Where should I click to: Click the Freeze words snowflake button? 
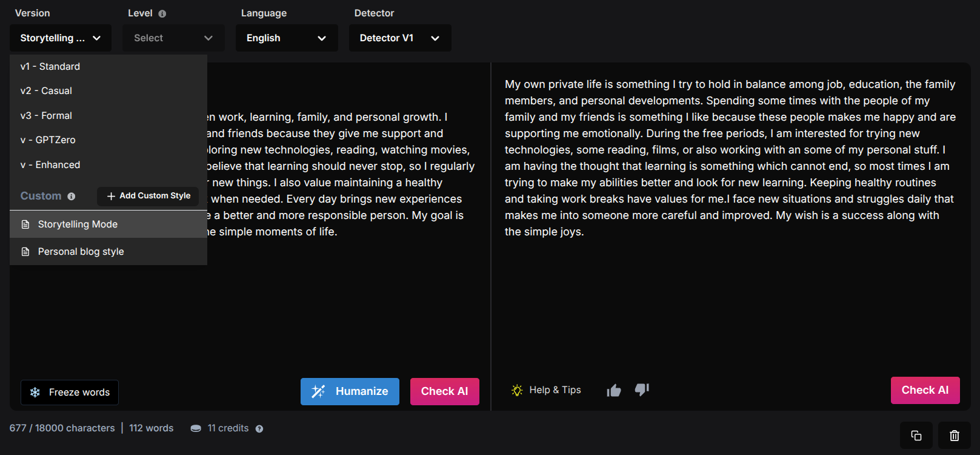coord(70,393)
